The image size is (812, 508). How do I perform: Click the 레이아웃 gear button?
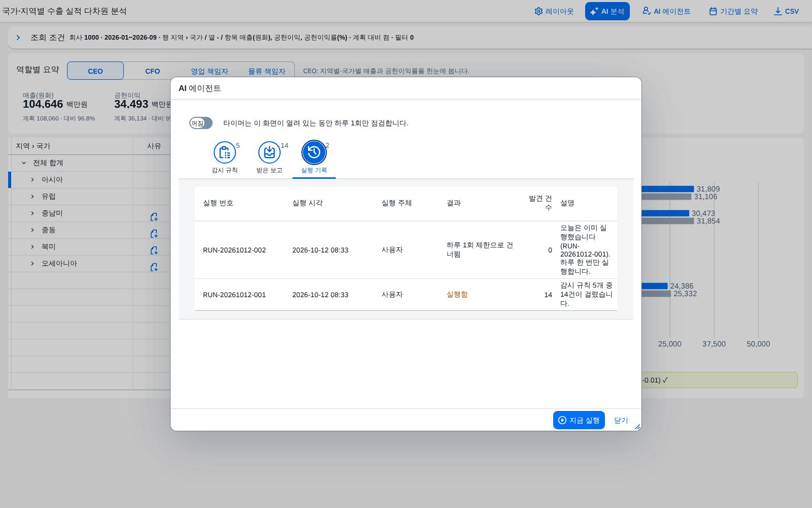(x=554, y=11)
